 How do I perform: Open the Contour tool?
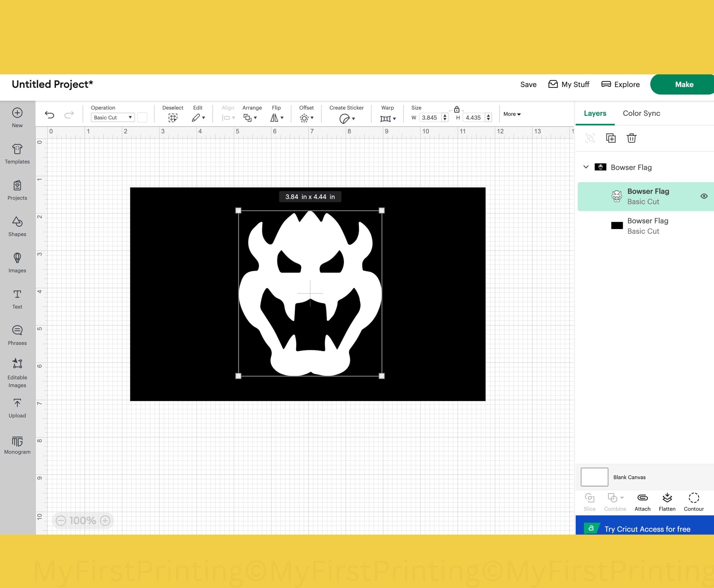(x=693, y=501)
